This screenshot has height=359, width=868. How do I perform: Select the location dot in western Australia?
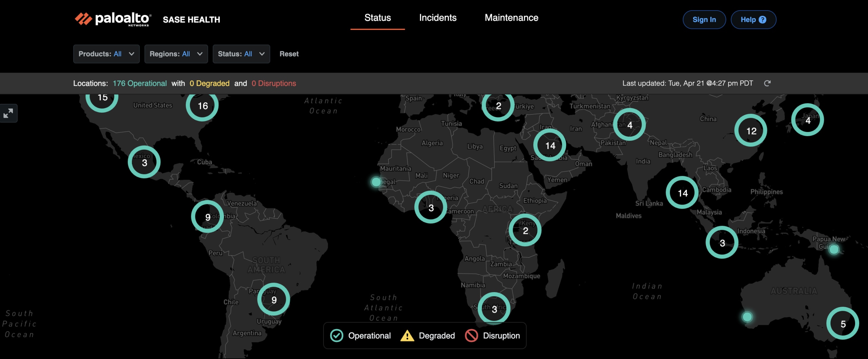[x=747, y=317]
